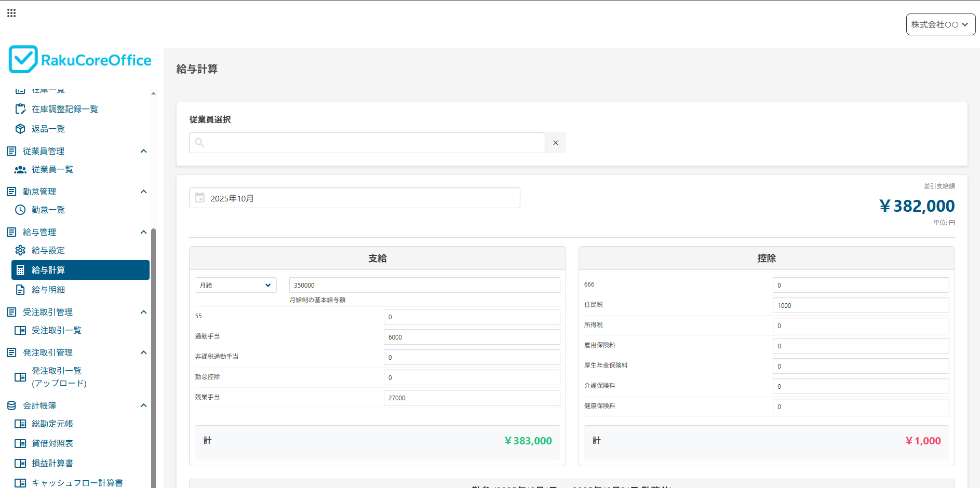Click the box icon beside 返品一覧
Viewport: 980px width, 488px height.
(20, 129)
